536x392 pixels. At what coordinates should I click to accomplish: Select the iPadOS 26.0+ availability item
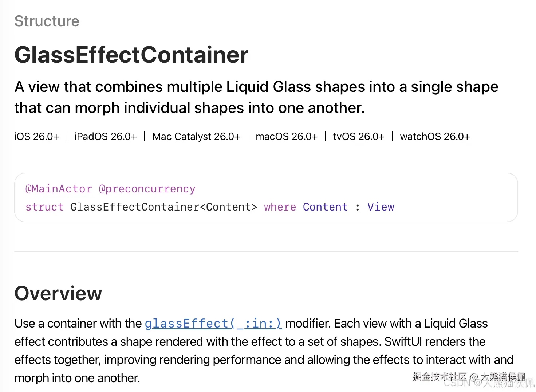click(106, 137)
